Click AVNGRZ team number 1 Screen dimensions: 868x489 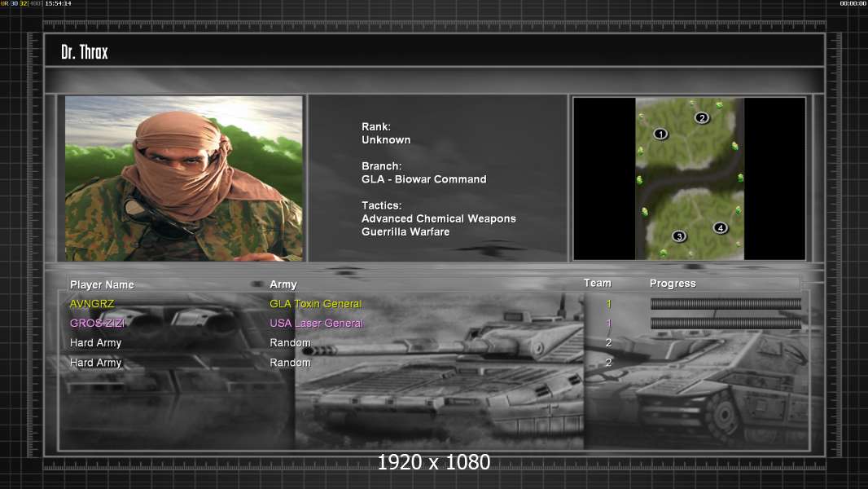click(608, 303)
